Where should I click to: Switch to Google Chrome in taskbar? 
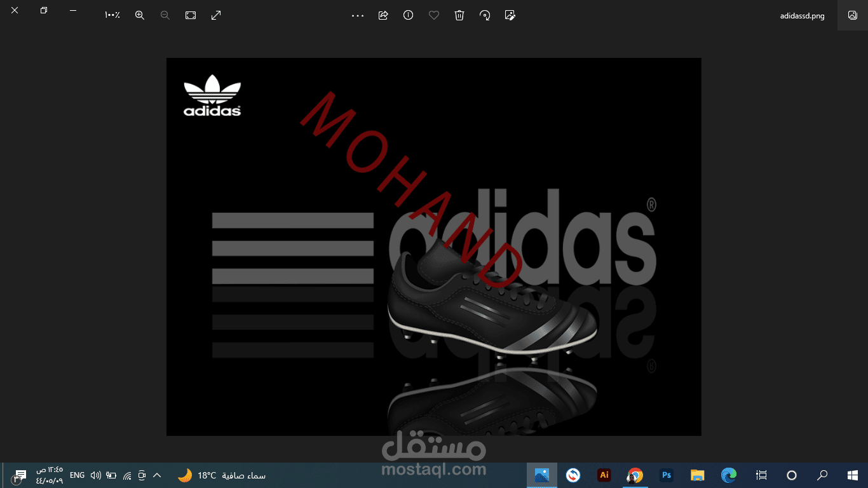(635, 475)
